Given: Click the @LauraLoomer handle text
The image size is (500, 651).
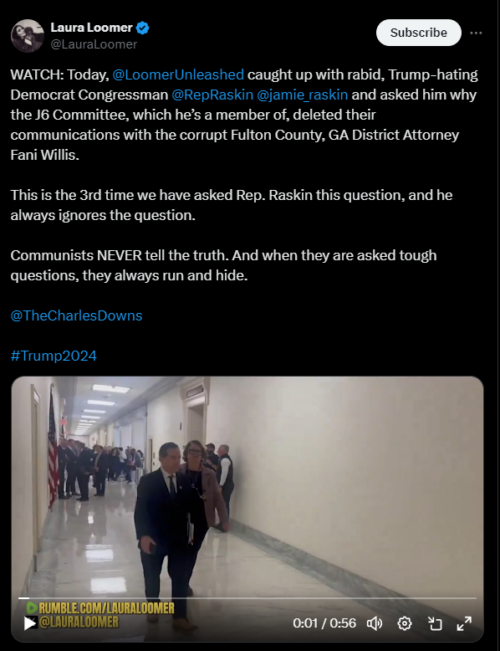Looking at the screenshot, I should (x=93, y=44).
